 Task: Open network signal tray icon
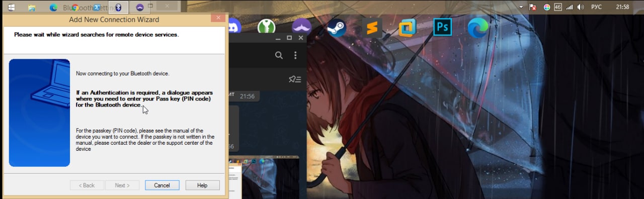click(x=569, y=7)
